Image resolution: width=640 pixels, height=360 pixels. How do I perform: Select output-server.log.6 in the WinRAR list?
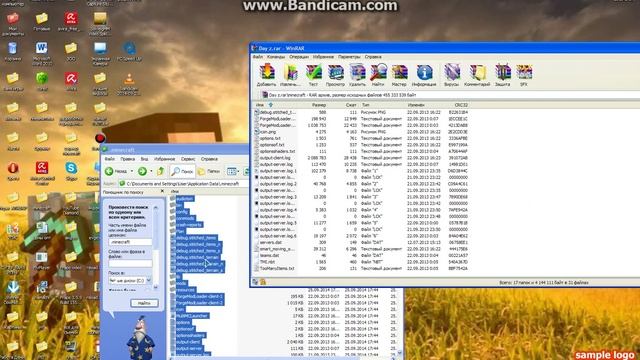[x=278, y=236]
